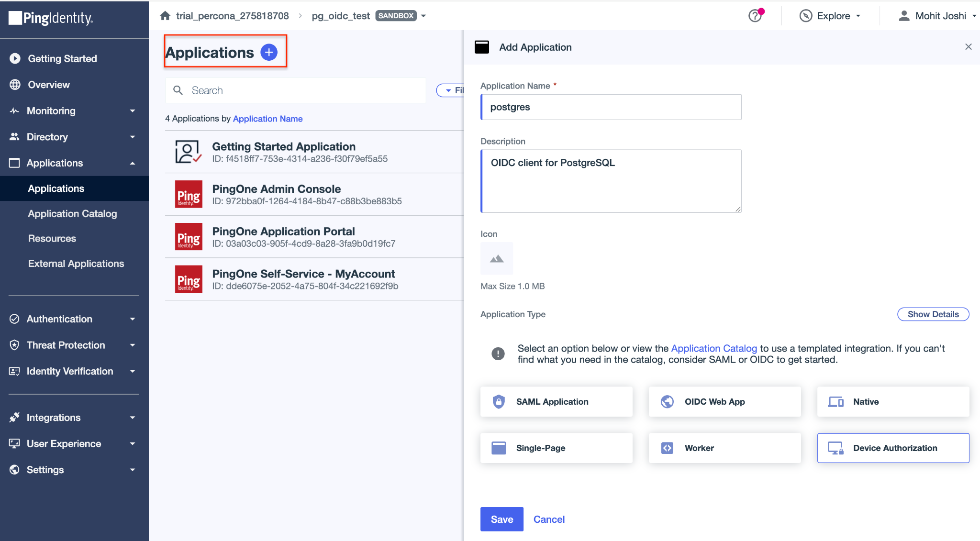Click the blue plus add application icon

pyautogui.click(x=269, y=52)
